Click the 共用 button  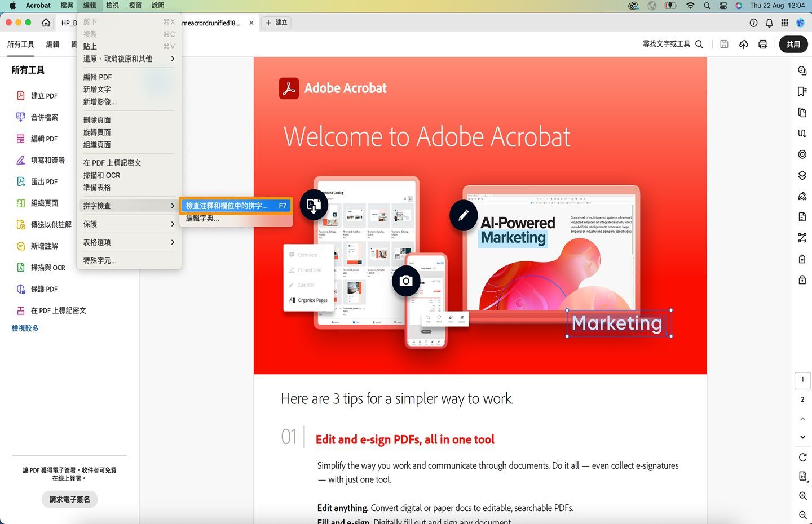point(793,44)
